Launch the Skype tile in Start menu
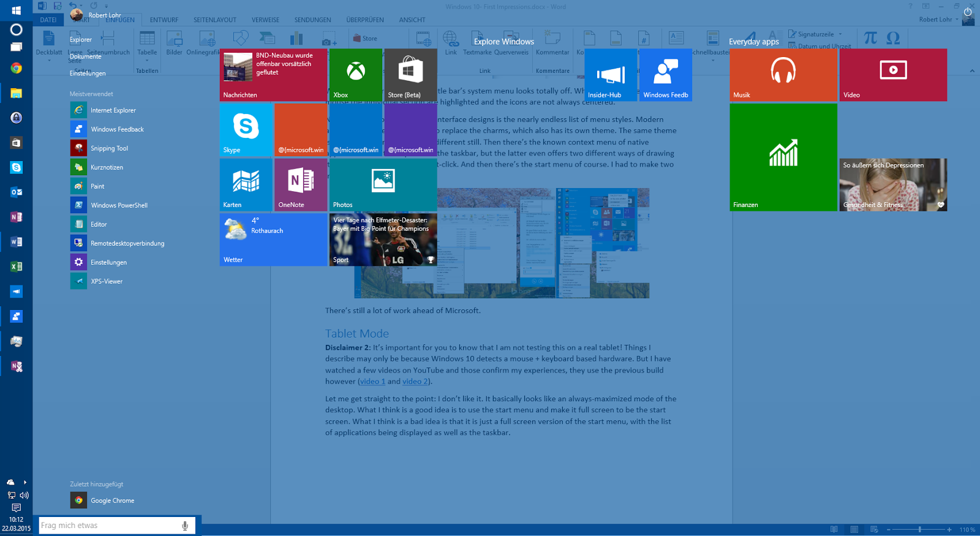Viewport: 980px width, 536px height. point(246,130)
